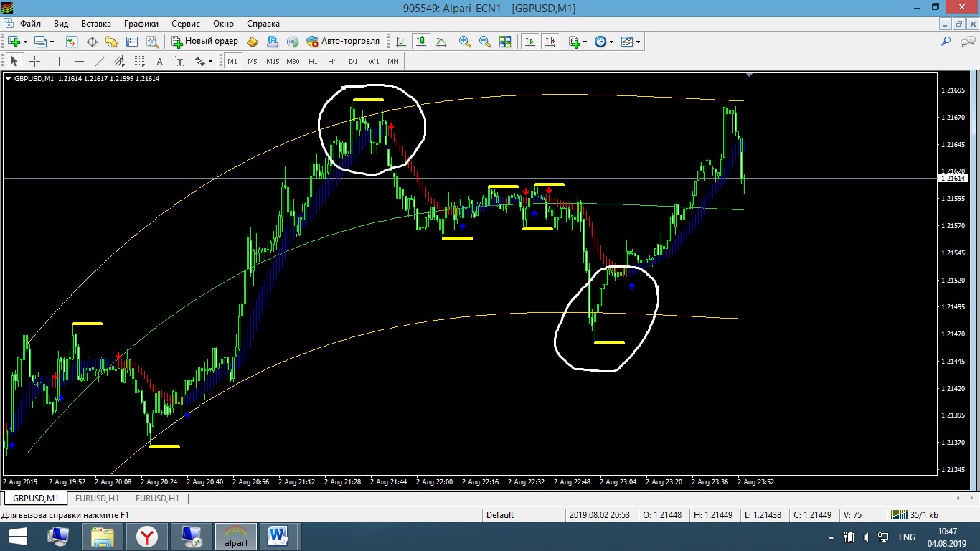The image size is (980, 551).
Task: Switch timeframe to H4
Action: (333, 61)
